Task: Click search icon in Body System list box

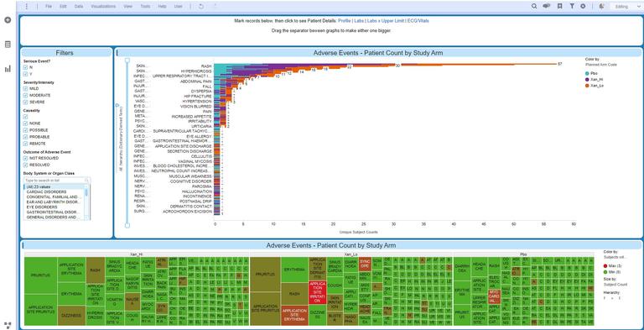Action: coord(86,181)
